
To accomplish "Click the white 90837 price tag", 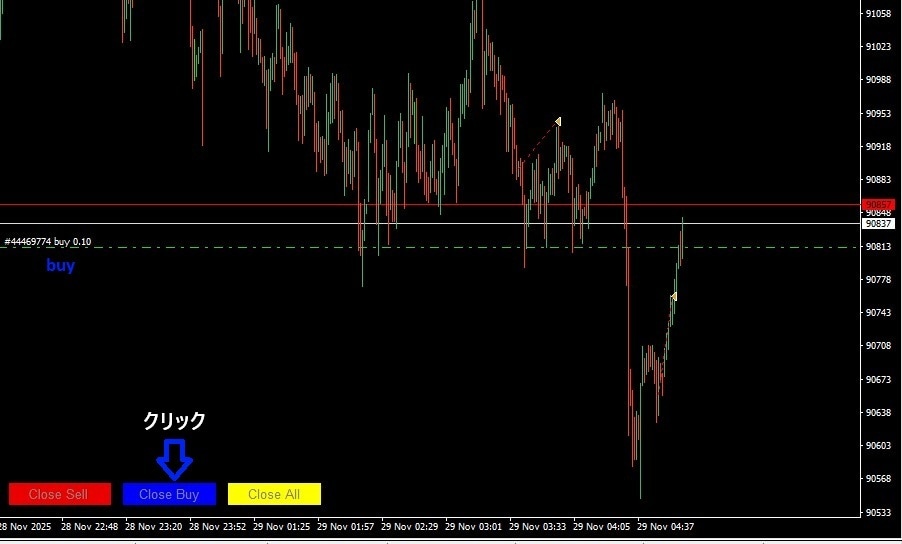I will pos(878,224).
